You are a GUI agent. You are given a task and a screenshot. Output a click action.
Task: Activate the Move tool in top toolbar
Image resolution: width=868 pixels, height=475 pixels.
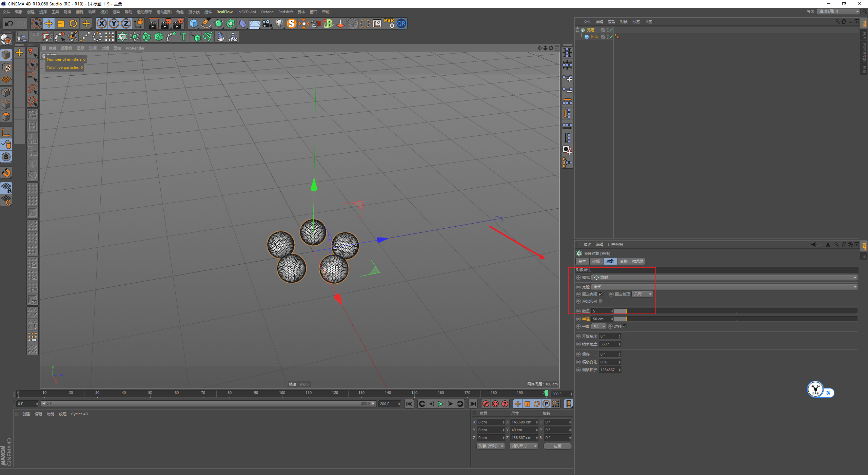pos(49,23)
